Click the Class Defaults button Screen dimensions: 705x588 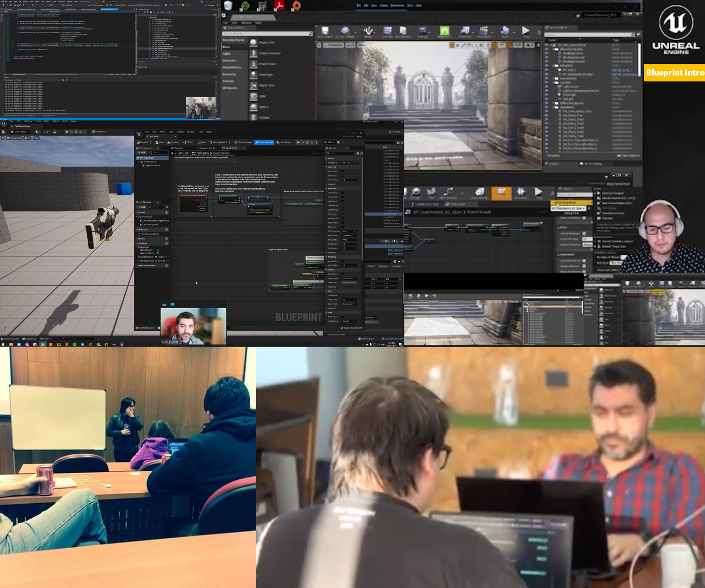[x=264, y=142]
